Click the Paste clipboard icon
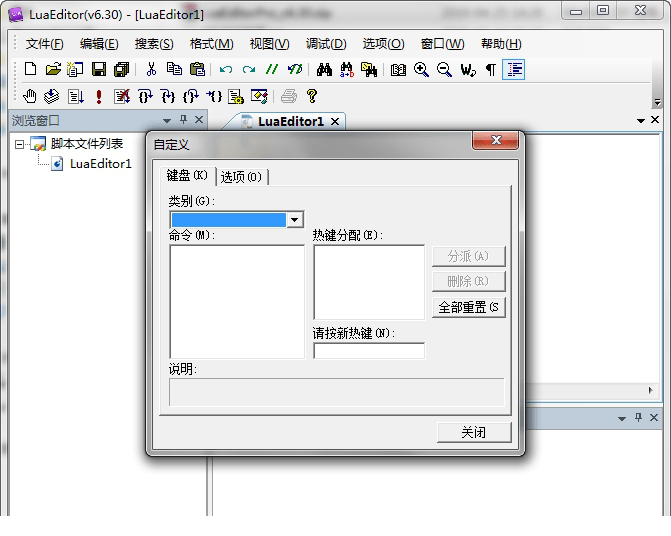 coord(197,69)
